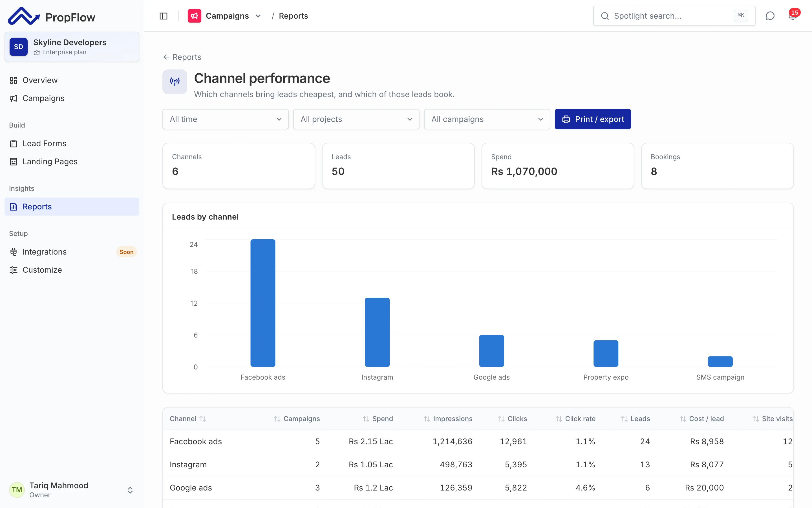Image resolution: width=812 pixels, height=508 pixels.
Task: Sort table by Site visits column
Action: [773, 419]
